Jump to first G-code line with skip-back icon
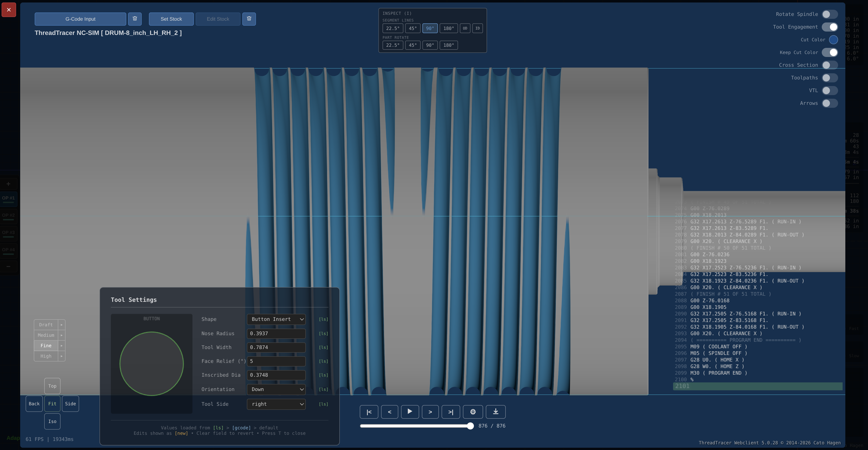 pyautogui.click(x=369, y=412)
